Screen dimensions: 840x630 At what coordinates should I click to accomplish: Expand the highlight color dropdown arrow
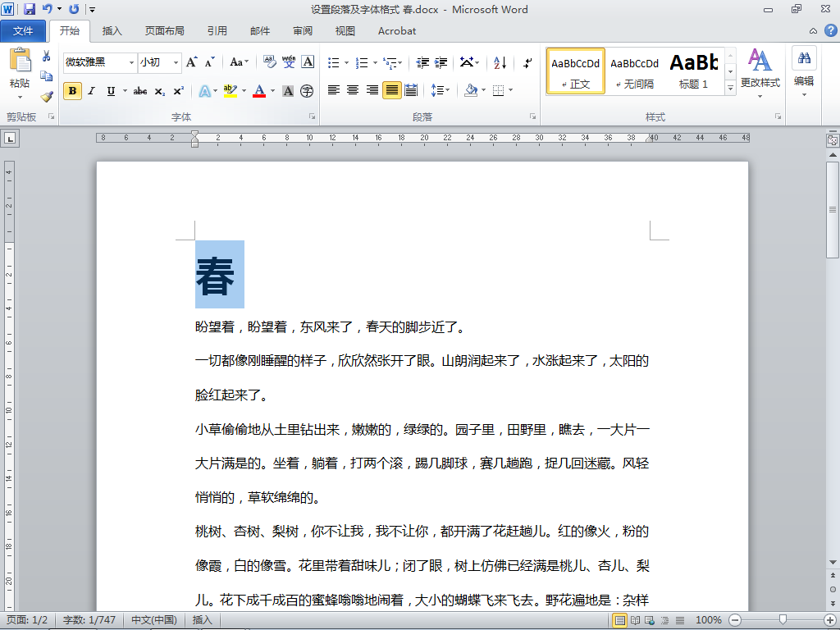tap(244, 91)
